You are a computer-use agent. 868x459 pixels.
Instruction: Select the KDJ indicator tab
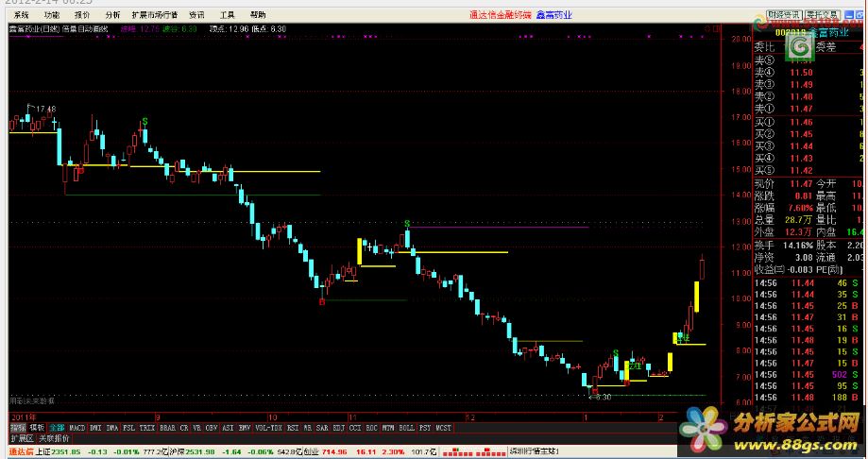point(339,428)
